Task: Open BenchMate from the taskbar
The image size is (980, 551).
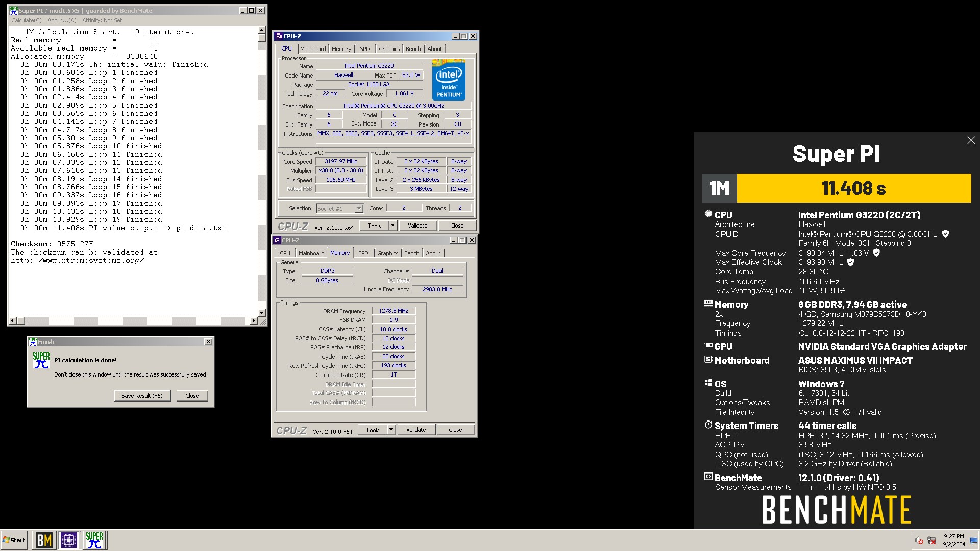Action: point(44,540)
